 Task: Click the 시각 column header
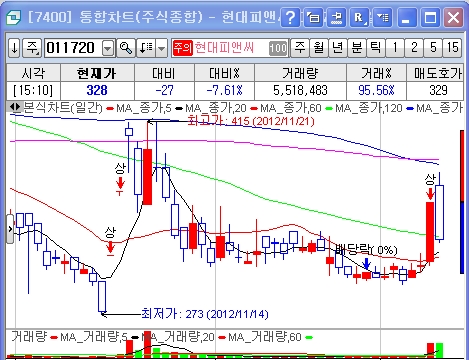33,73
